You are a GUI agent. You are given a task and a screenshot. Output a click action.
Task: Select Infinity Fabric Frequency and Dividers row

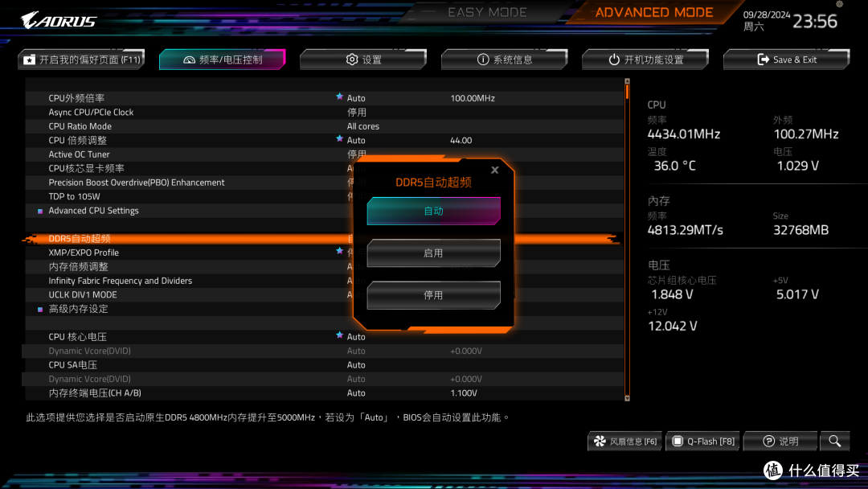click(323, 281)
